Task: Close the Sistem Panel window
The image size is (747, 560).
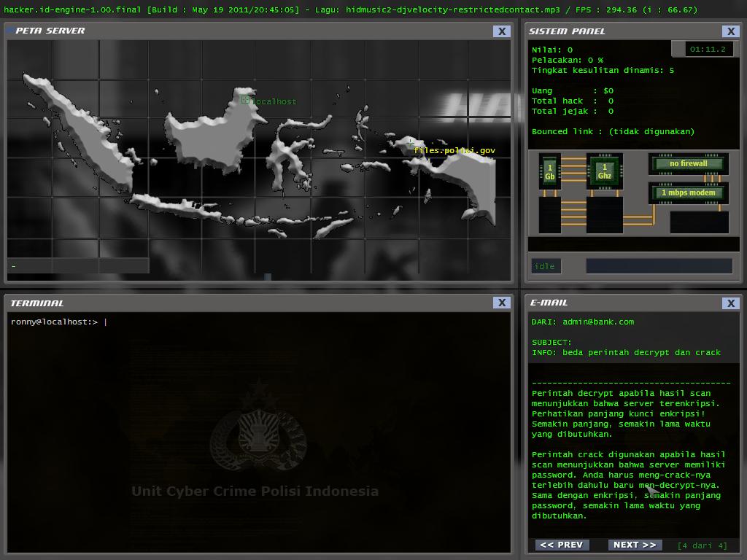Action: 730,31
